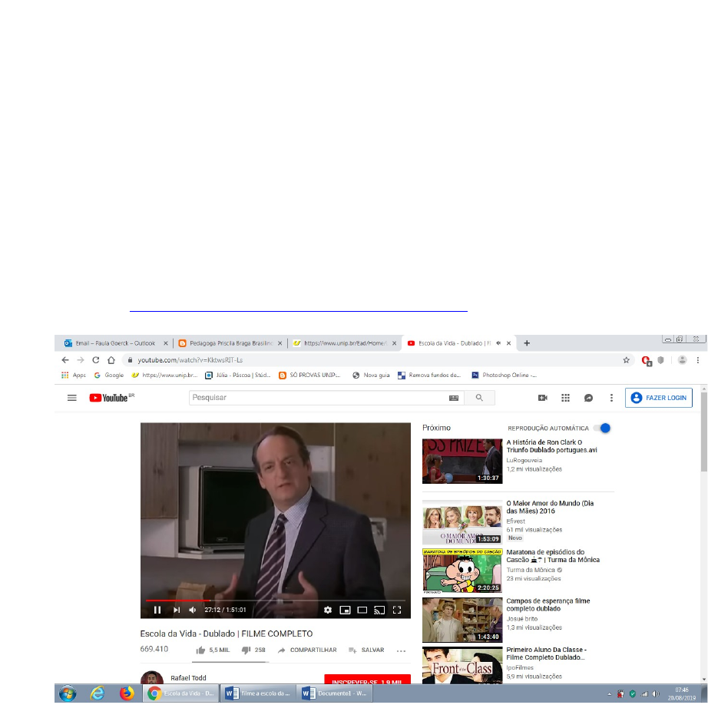Mute the video player volume

tap(193, 610)
